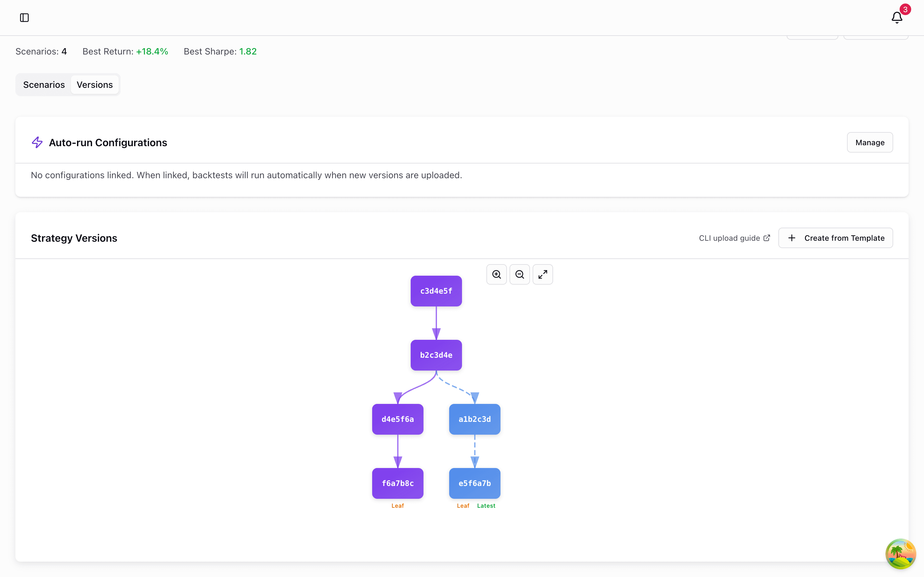Click the Manage button
The height and width of the screenshot is (577, 924).
coord(869,142)
